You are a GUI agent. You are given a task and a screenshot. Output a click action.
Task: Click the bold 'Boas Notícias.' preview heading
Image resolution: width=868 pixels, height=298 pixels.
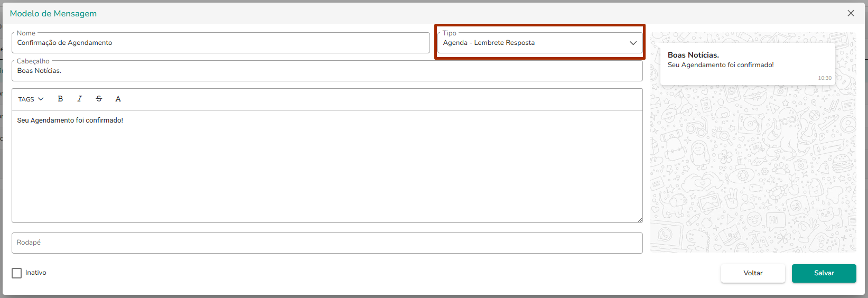pyautogui.click(x=693, y=55)
